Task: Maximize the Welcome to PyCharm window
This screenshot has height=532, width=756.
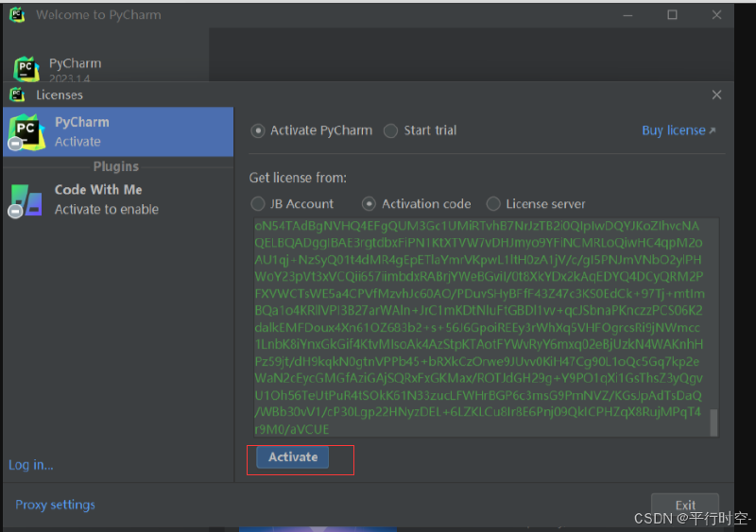Action: pyautogui.click(x=672, y=15)
